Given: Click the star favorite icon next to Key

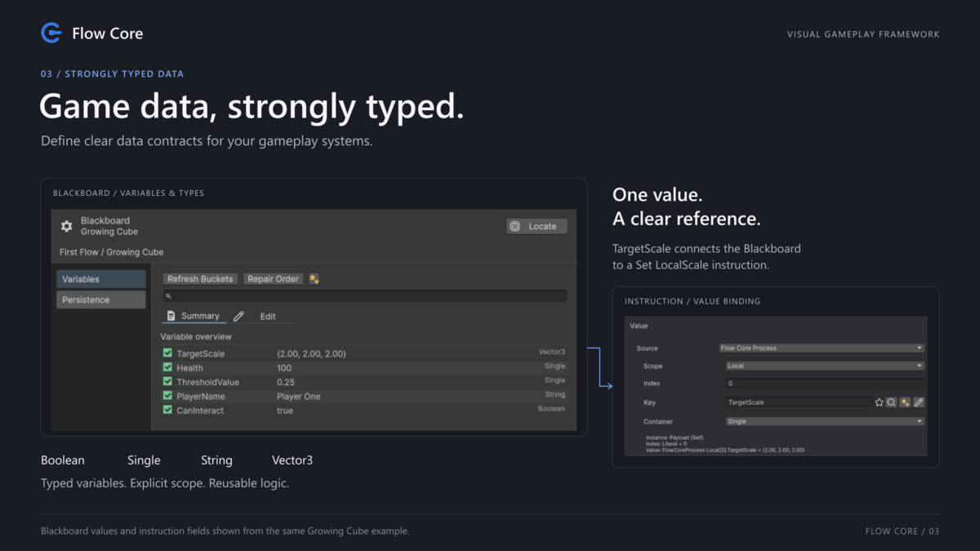Looking at the screenshot, I should coord(880,402).
